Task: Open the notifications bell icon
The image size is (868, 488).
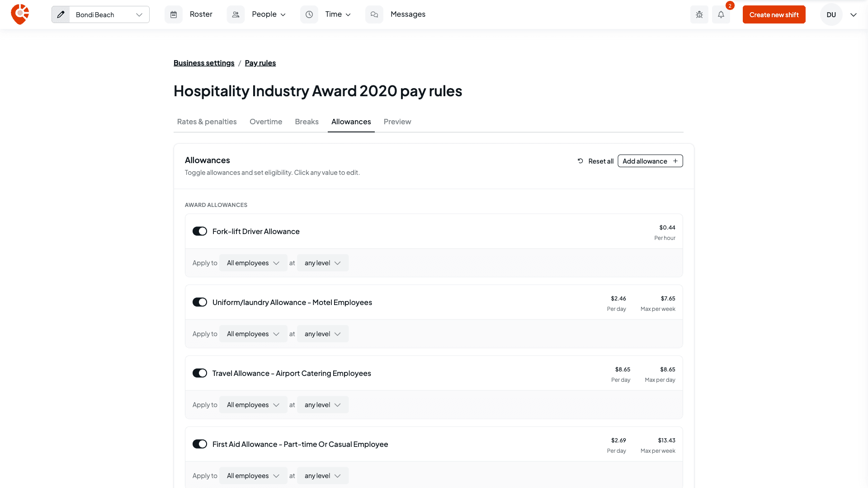Action: click(x=721, y=14)
